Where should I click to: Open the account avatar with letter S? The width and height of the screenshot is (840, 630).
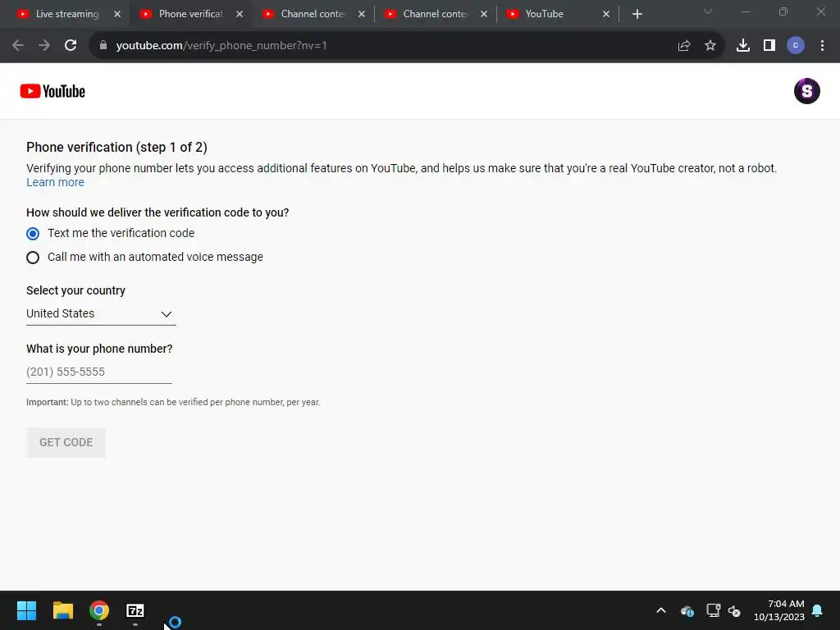point(807,91)
